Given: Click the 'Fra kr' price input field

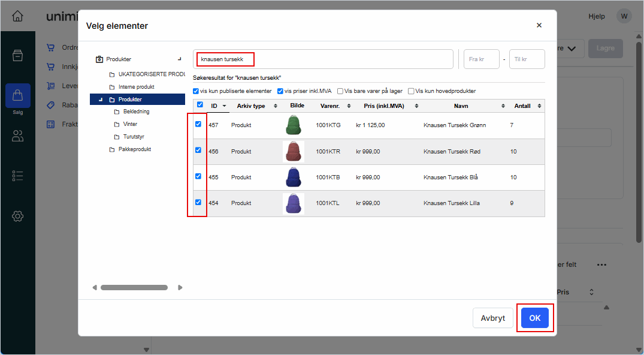Looking at the screenshot, I should (482, 59).
